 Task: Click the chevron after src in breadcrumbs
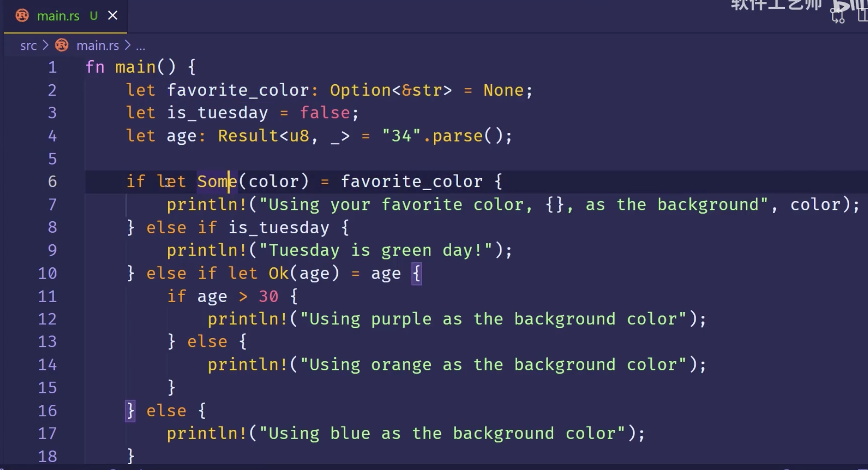point(45,45)
